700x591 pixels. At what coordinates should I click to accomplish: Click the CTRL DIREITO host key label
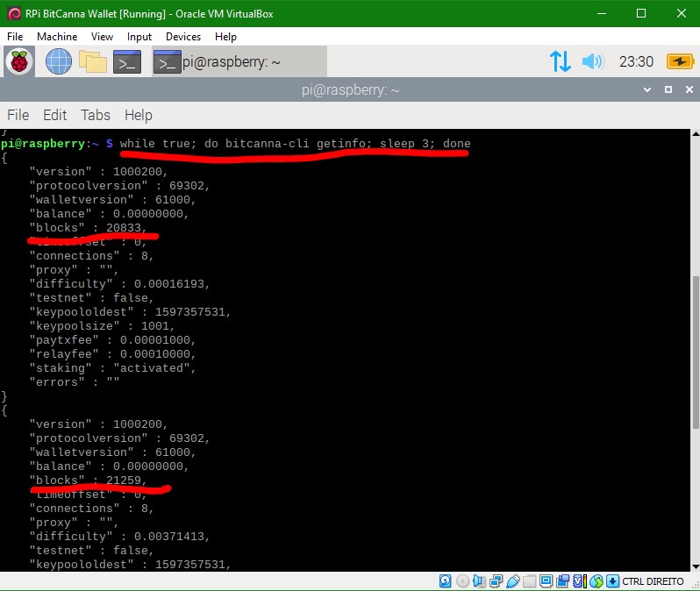pos(654,581)
